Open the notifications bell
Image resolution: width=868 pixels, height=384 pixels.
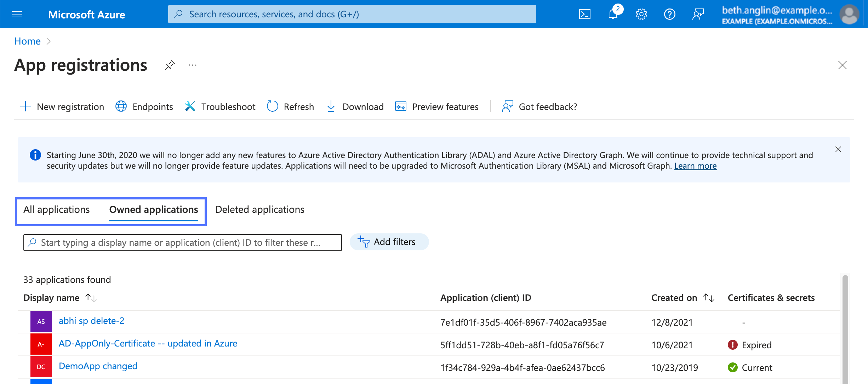[x=613, y=14]
